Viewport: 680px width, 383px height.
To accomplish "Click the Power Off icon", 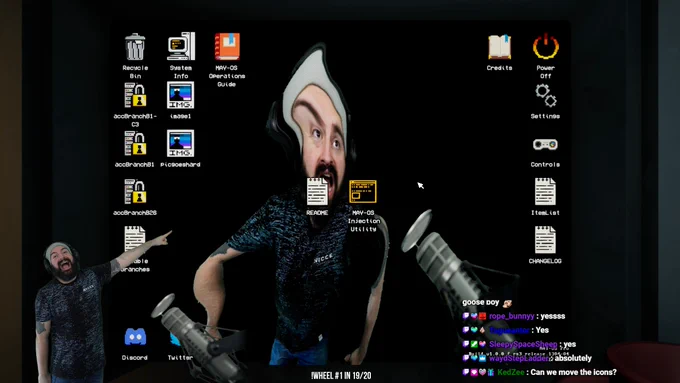I will tap(546, 46).
